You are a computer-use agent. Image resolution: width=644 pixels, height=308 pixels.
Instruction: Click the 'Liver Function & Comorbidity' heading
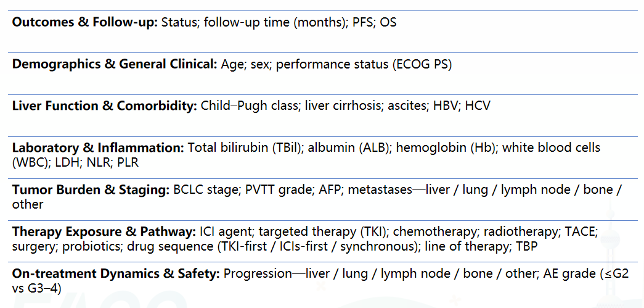[x=104, y=106]
